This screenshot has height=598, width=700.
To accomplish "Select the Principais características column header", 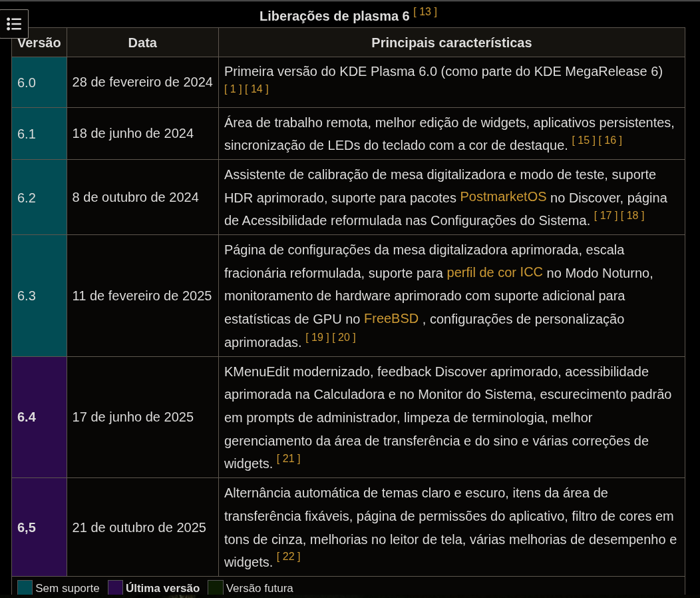I will 451,43.
